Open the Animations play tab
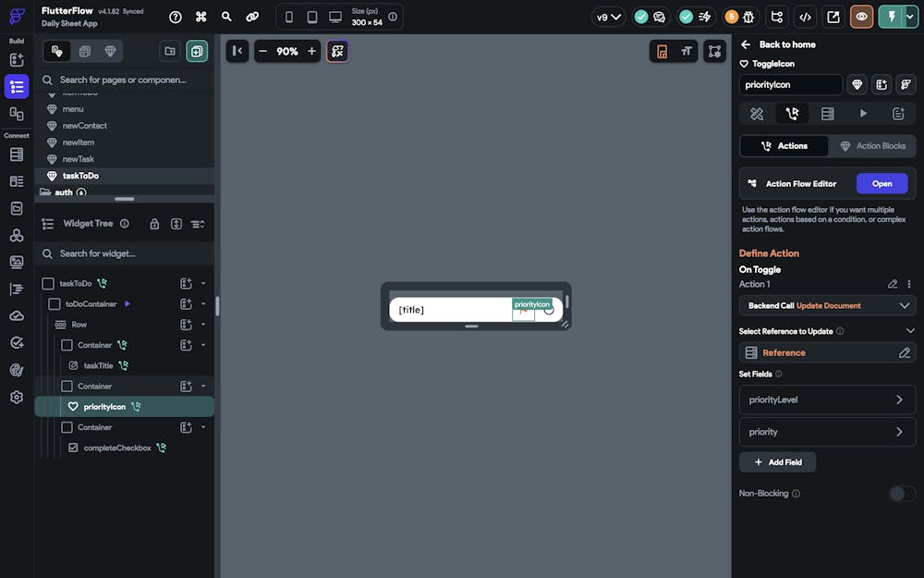The width and height of the screenshot is (924, 578). (x=863, y=114)
